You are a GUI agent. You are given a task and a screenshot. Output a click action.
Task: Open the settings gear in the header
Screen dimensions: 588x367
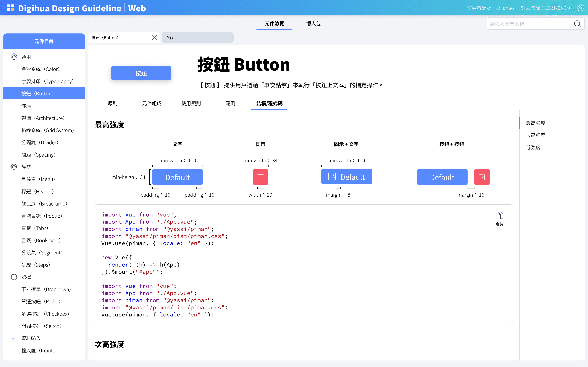click(x=580, y=8)
